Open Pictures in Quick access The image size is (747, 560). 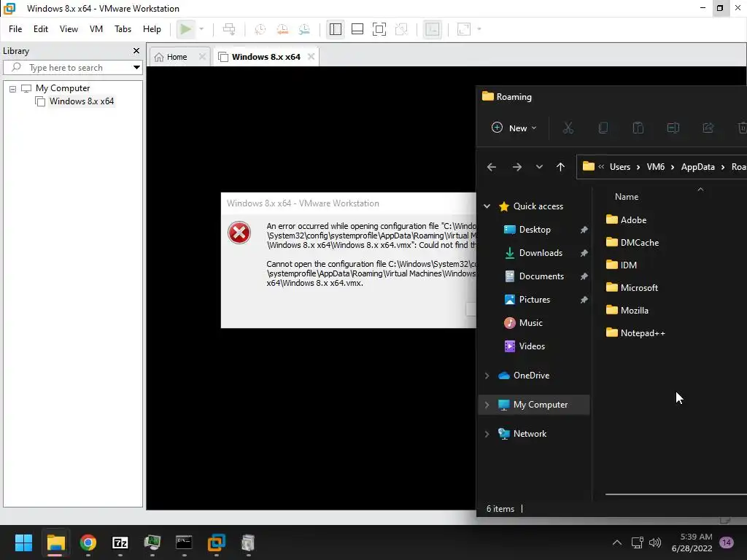[534, 300]
